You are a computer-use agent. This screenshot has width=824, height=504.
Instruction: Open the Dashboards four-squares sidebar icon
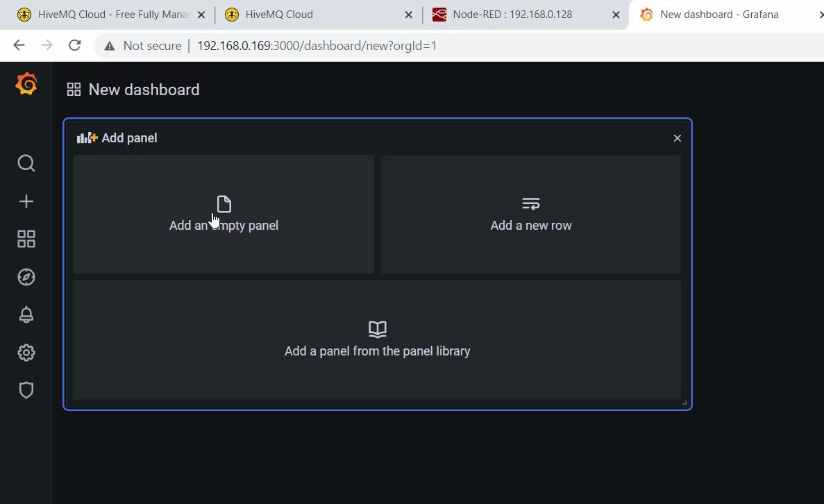click(26, 239)
